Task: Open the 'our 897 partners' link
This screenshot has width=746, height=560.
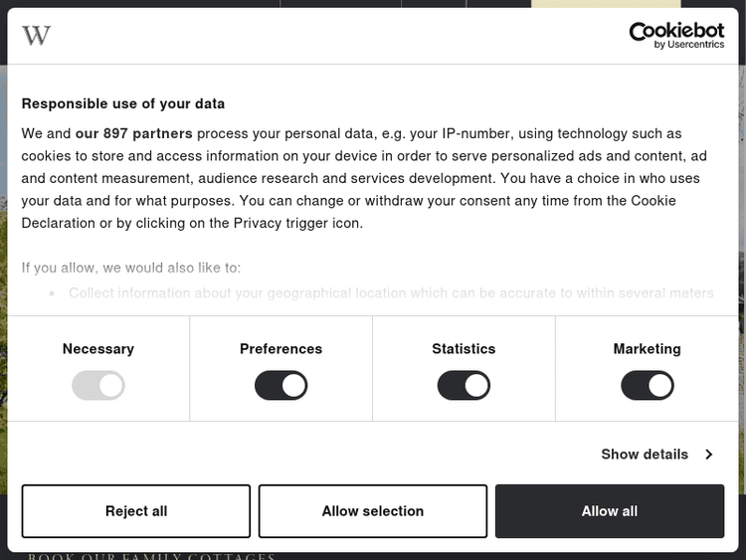Action: click(x=133, y=133)
